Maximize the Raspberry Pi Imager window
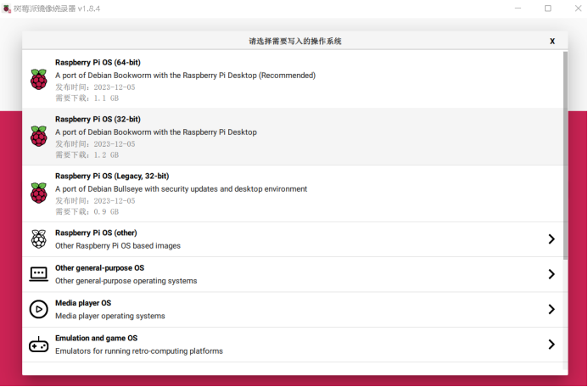 (548, 8)
